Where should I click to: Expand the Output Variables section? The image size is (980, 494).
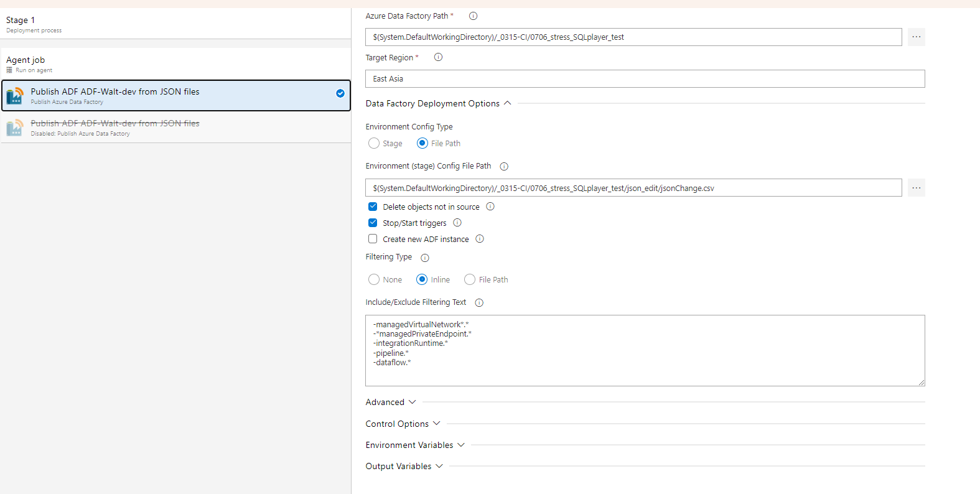(404, 466)
